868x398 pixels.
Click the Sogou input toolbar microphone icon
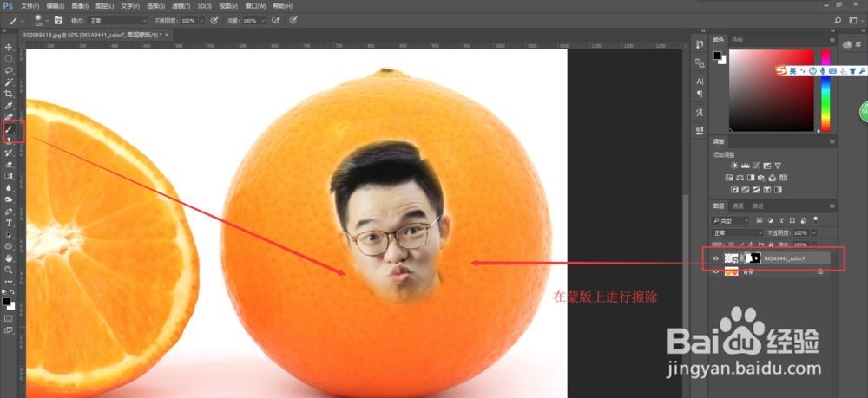pos(823,71)
